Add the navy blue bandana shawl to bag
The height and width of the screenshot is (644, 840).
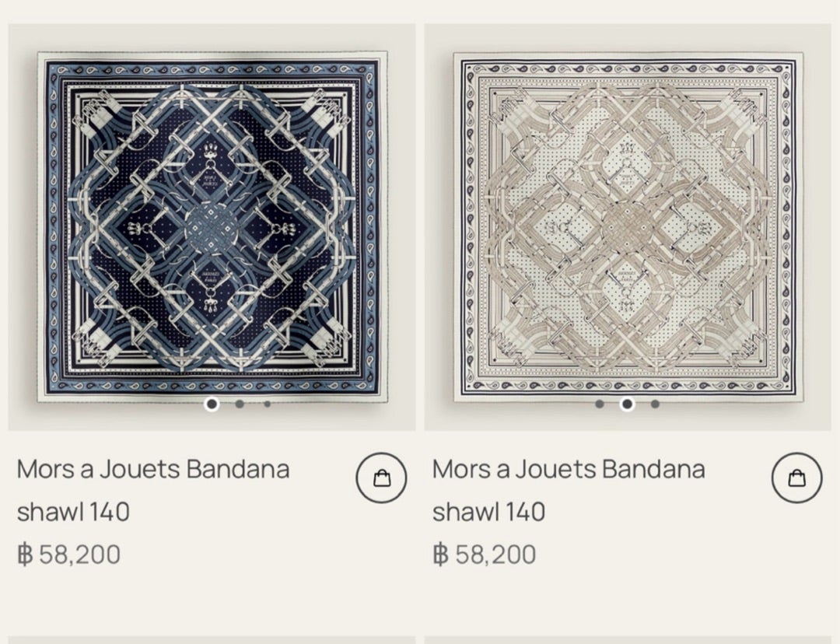click(381, 478)
